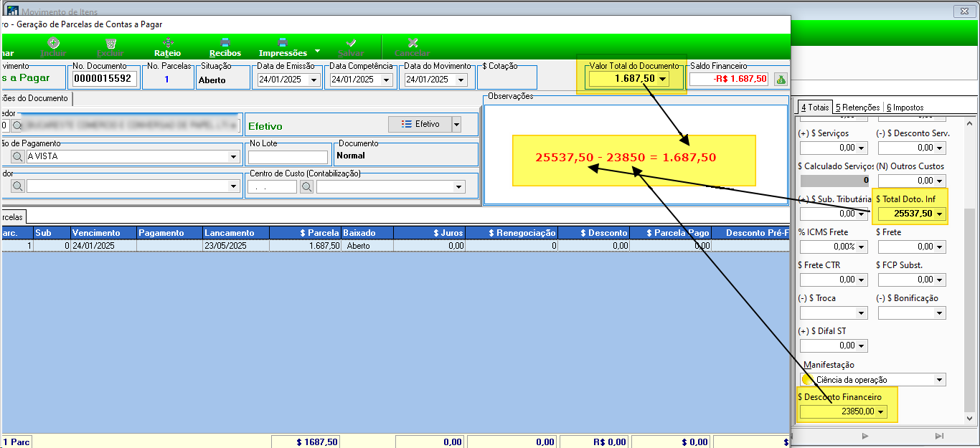This screenshot has height=448, width=980.
Task: Switch to the 4 Totais tab
Action: (x=814, y=108)
